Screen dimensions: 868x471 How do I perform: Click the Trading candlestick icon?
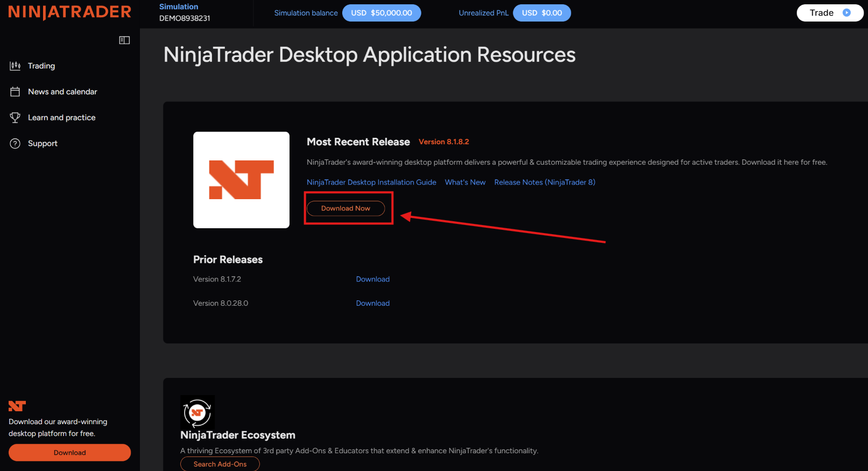(15, 66)
